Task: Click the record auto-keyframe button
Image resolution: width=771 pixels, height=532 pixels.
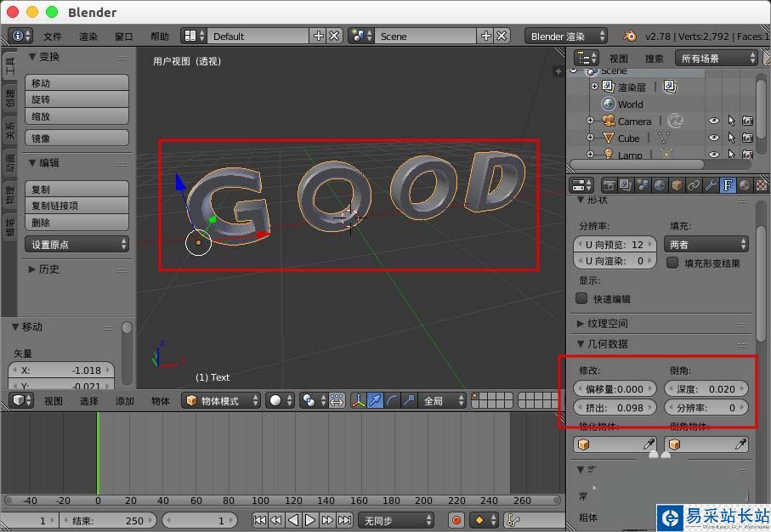Action: (x=456, y=520)
